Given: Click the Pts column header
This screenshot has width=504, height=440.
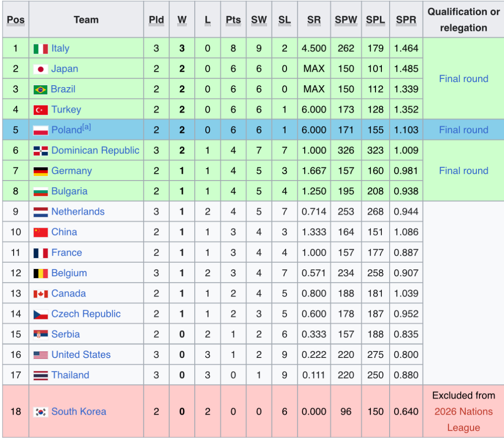Looking at the screenshot, I should (233, 20).
